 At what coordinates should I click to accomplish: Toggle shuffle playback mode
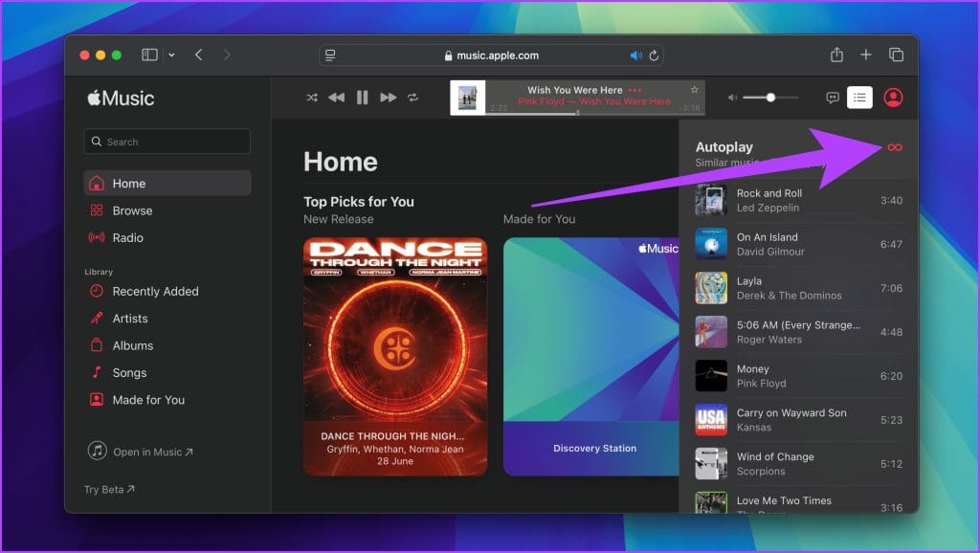coord(313,97)
